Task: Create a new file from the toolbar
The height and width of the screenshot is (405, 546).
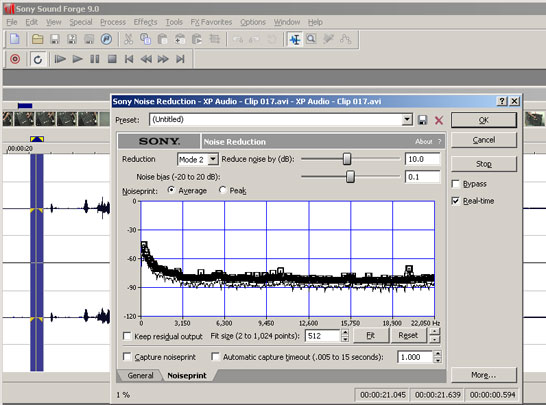Action: [15, 39]
